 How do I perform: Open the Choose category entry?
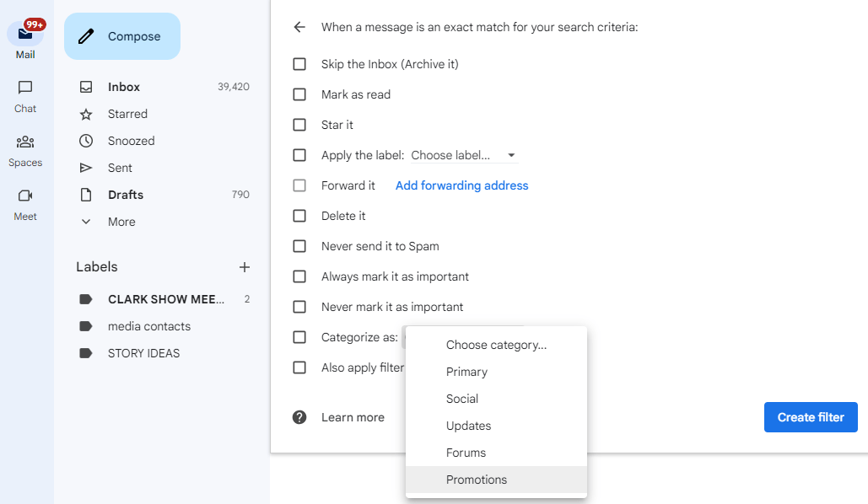point(494,345)
